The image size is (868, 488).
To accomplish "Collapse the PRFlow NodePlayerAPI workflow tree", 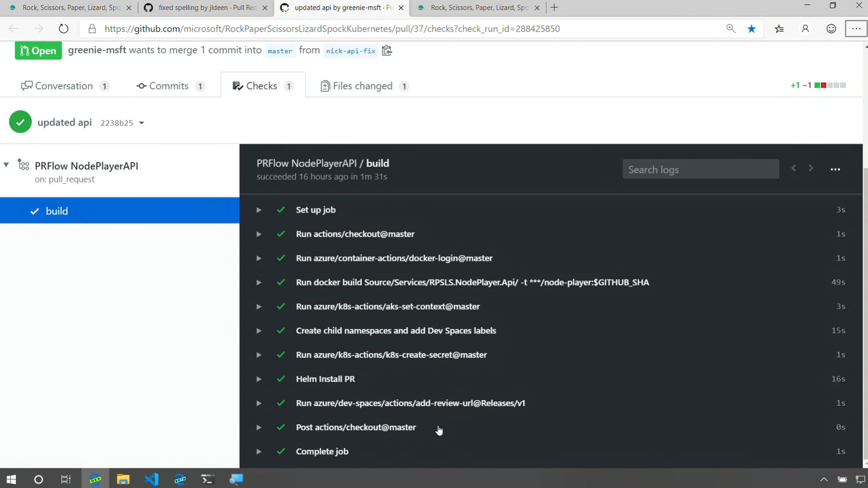I will pyautogui.click(x=6, y=165).
